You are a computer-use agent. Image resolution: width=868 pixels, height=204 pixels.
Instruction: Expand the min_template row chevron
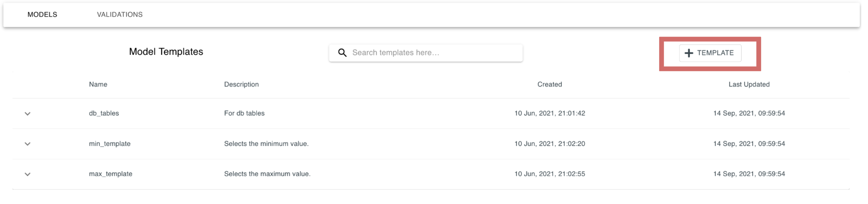(x=28, y=144)
